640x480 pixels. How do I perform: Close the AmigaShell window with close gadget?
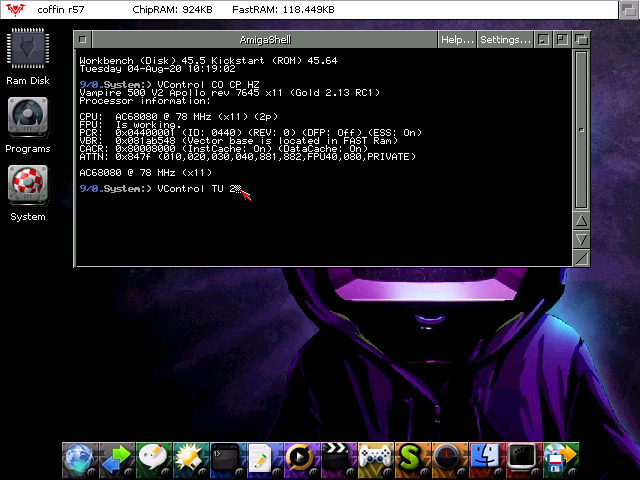[83, 40]
